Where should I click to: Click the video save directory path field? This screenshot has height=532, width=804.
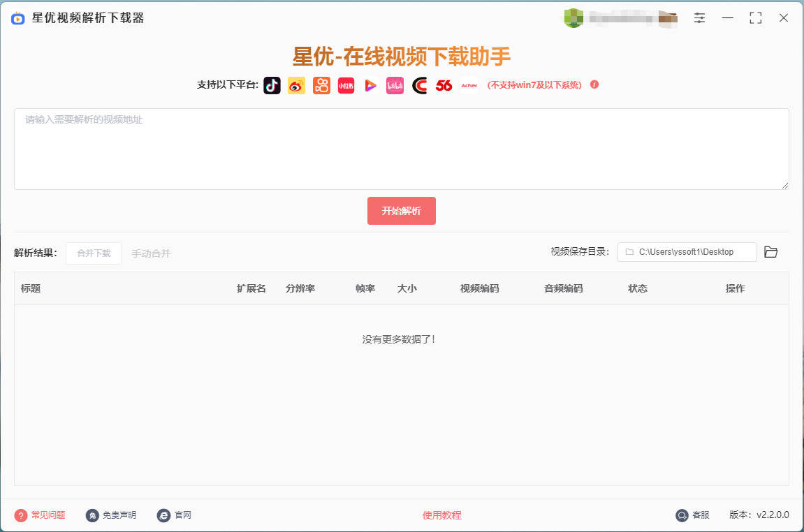point(687,252)
